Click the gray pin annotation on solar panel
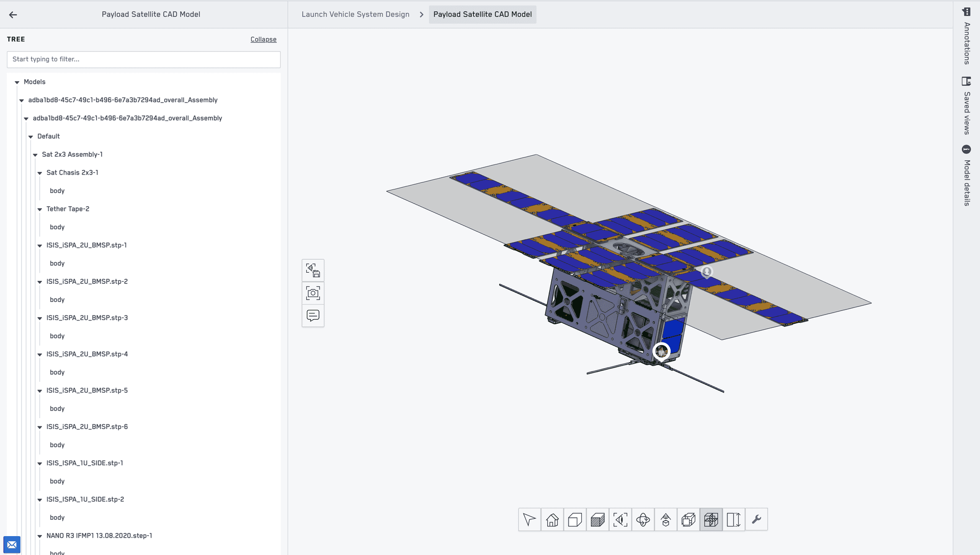 [x=707, y=272]
